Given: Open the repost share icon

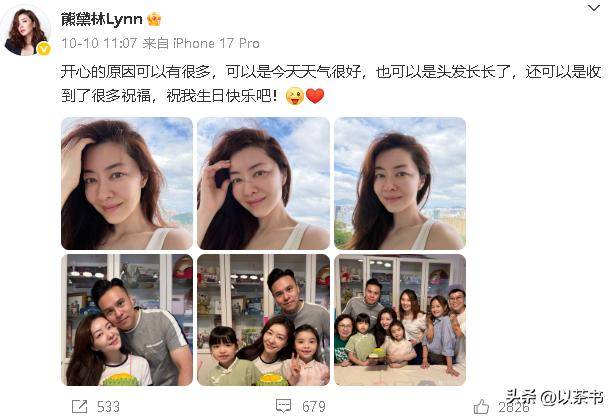Looking at the screenshot, I should [80, 406].
